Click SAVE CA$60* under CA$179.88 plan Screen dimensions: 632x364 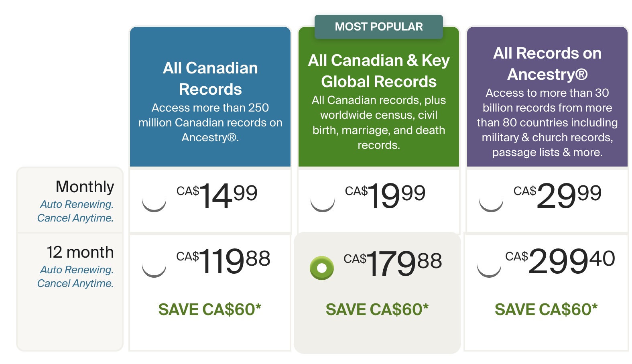pos(377,309)
